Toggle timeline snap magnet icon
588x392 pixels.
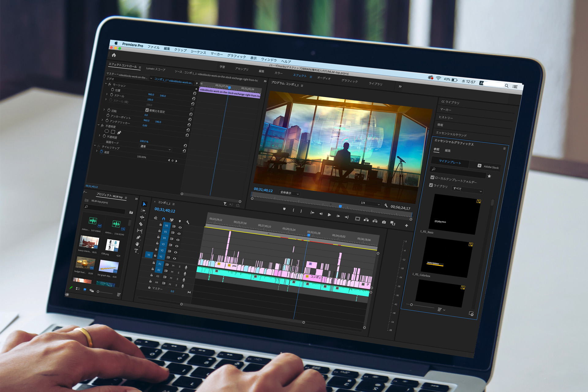[x=164, y=219]
